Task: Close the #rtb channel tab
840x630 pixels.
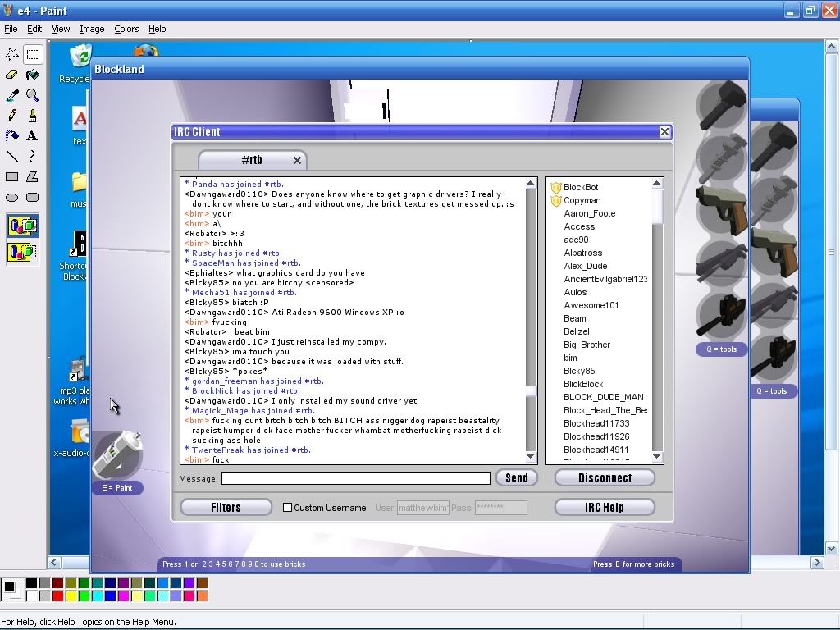Action: (x=297, y=160)
